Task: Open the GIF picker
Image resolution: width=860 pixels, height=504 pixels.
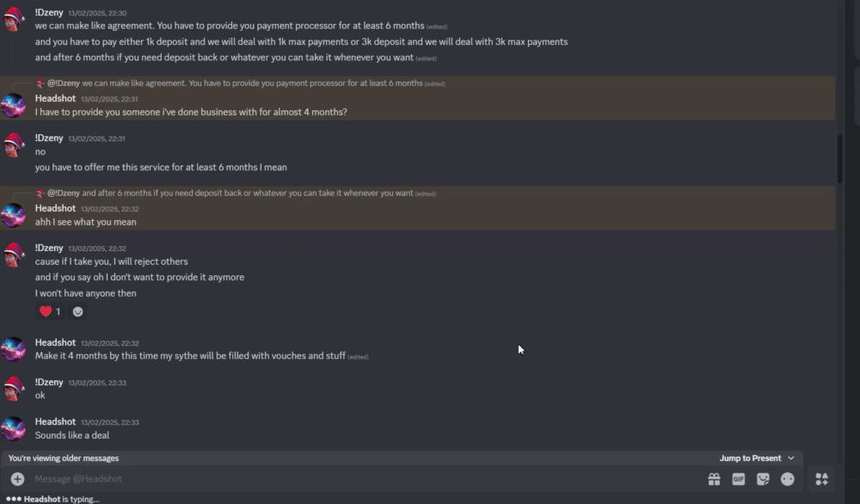Action: pyautogui.click(x=739, y=479)
